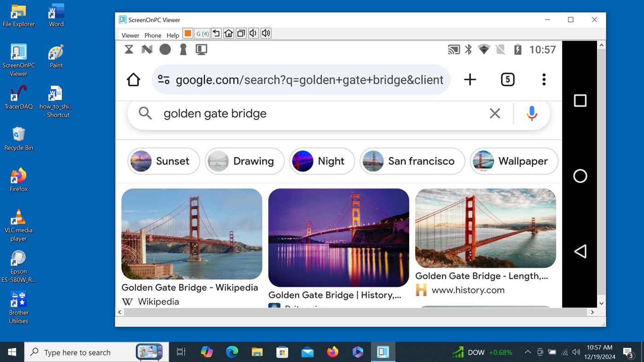Viewport: 644px width, 362px height.
Task: Click the back arrow in the ScreenOnPC toolbar
Action: tap(216, 33)
